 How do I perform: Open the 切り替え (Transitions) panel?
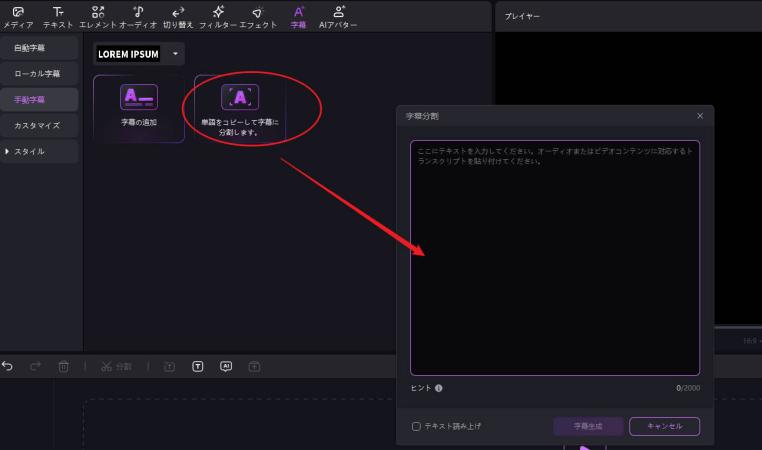pos(178,16)
